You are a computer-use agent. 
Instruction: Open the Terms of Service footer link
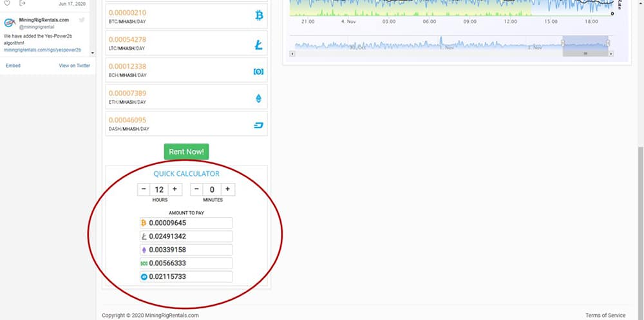coord(605,315)
